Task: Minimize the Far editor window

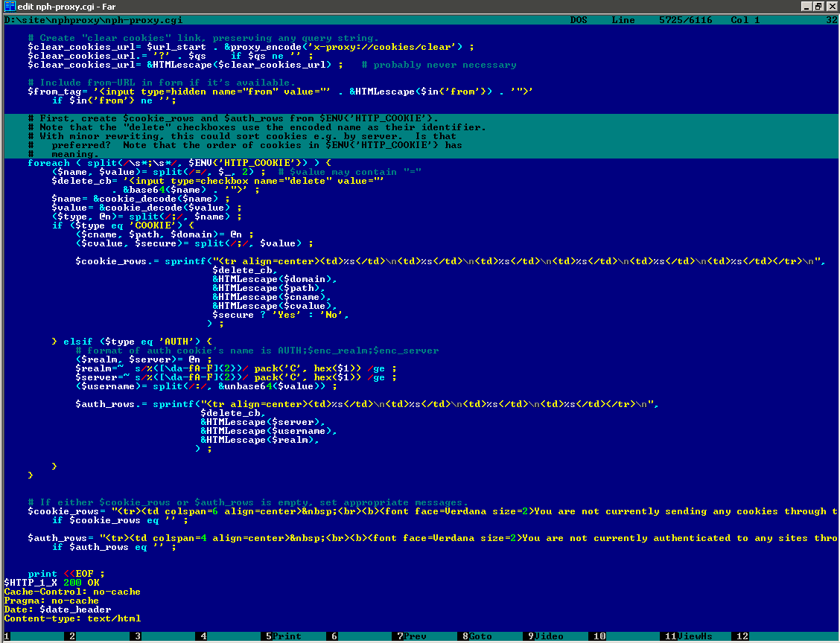Action: click(x=806, y=7)
